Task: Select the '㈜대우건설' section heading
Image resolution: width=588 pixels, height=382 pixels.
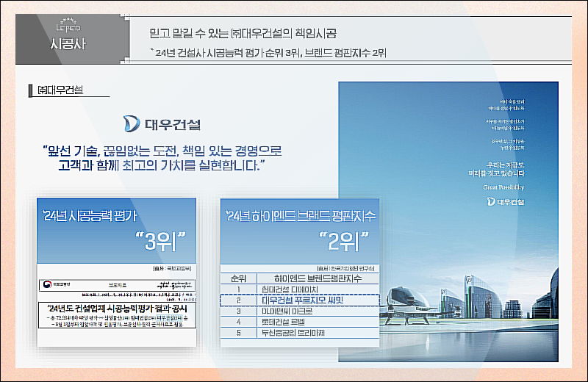Action: pos(60,90)
